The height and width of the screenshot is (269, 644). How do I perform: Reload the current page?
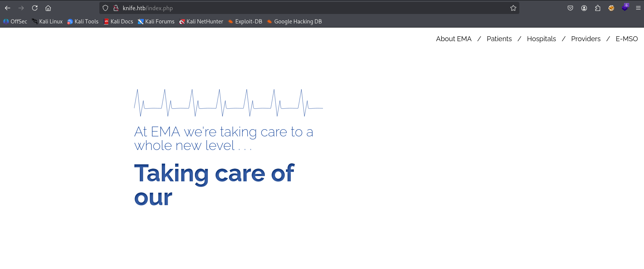[35, 8]
